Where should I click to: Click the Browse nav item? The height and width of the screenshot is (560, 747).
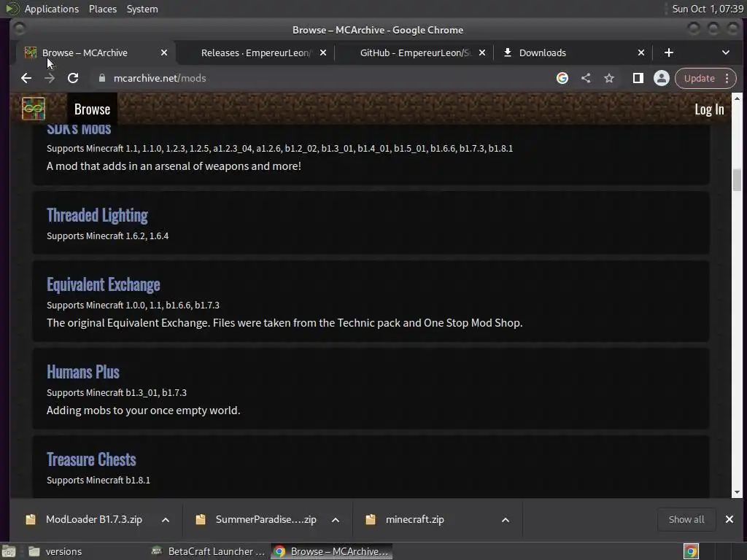click(x=93, y=109)
